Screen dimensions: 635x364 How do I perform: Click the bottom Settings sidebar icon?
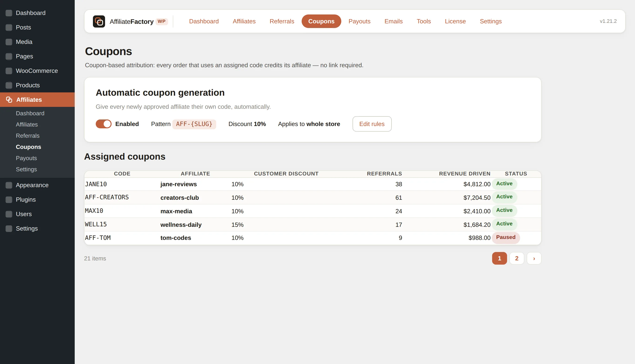[x=9, y=229]
